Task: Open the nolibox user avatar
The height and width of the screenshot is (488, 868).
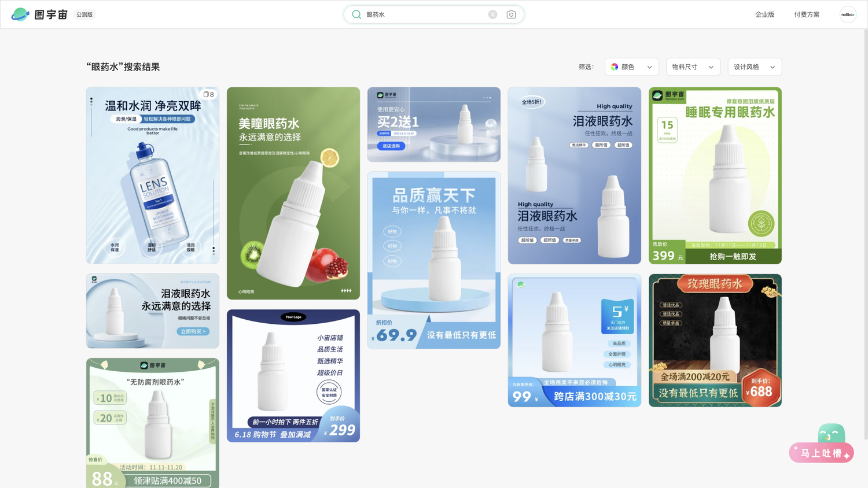Action: (848, 14)
